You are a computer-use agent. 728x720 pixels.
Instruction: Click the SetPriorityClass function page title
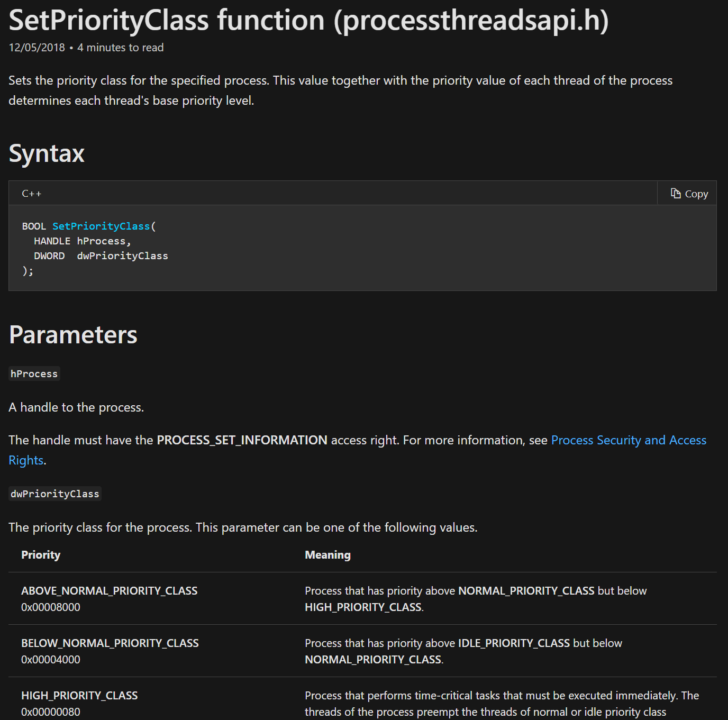308,20
